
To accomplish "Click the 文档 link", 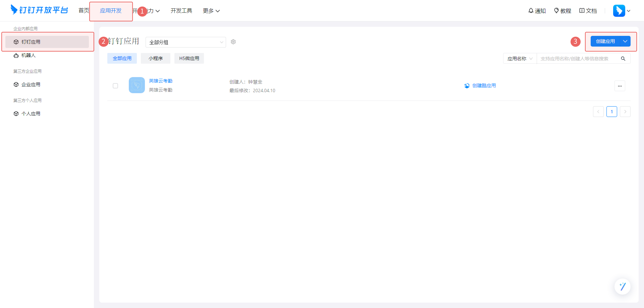I will pyautogui.click(x=592, y=11).
